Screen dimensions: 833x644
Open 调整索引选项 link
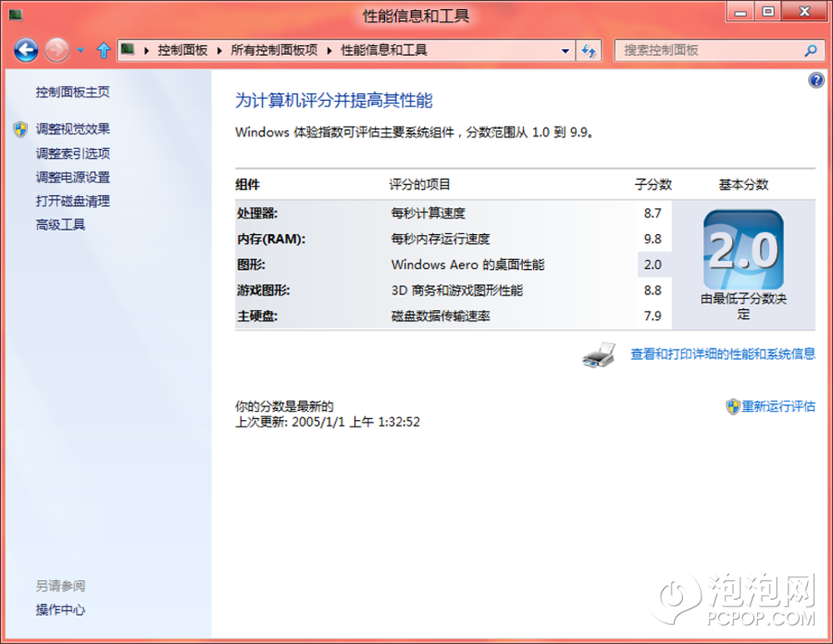click(72, 153)
